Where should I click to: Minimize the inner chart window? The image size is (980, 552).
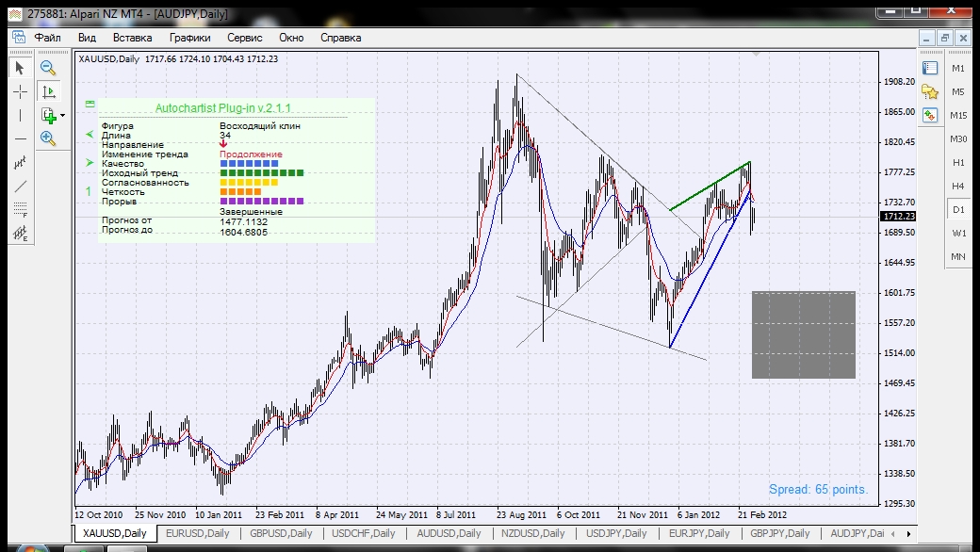tap(926, 38)
